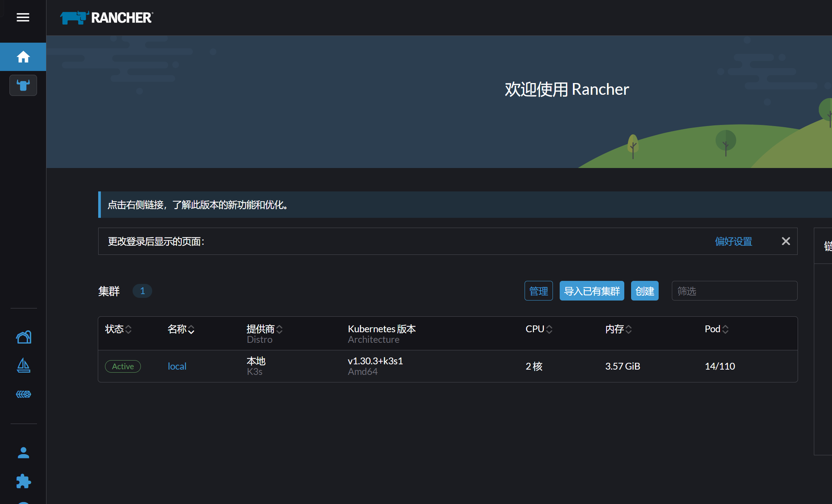Open Users & Authentication person icon
Viewport: 832px width, 504px height.
point(23,453)
